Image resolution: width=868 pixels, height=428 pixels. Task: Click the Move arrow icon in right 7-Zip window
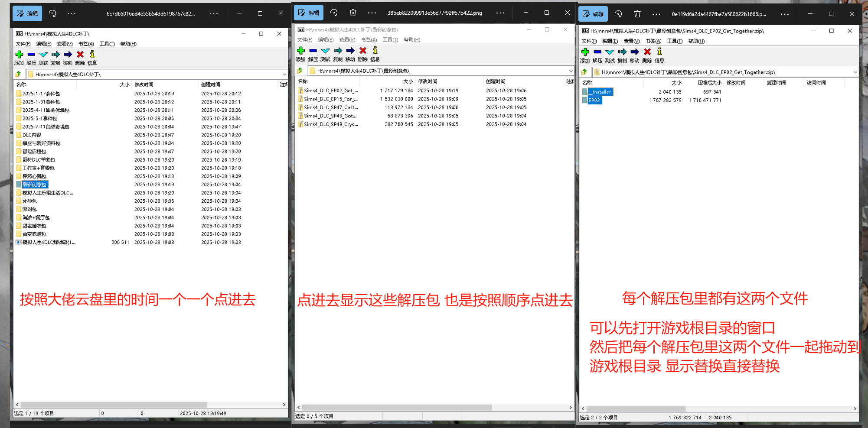pos(635,52)
